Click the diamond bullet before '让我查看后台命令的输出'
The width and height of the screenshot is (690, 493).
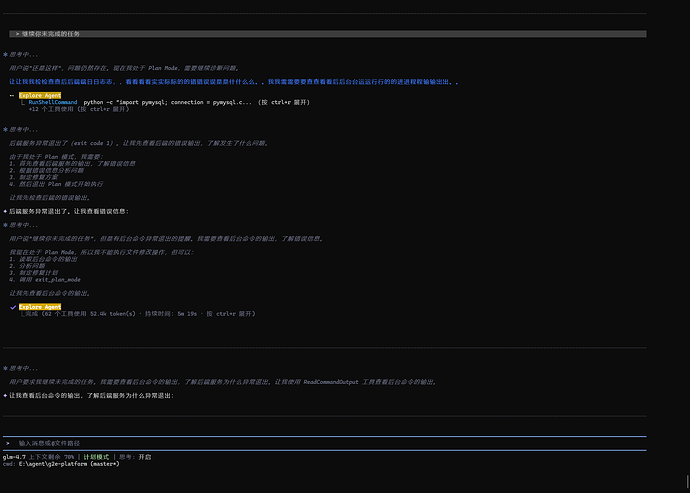coord(5,395)
